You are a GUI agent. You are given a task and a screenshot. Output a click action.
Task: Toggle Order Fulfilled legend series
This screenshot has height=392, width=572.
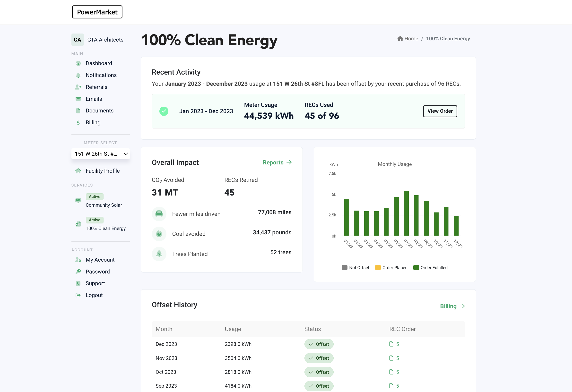[x=431, y=267]
